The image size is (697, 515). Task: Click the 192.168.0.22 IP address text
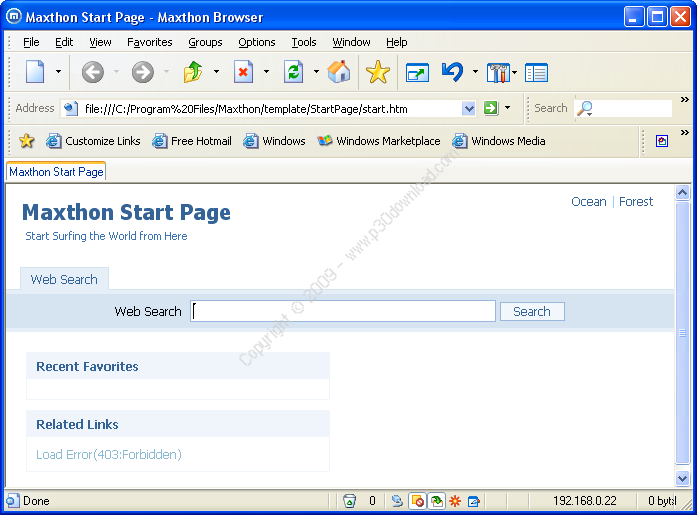point(585,501)
